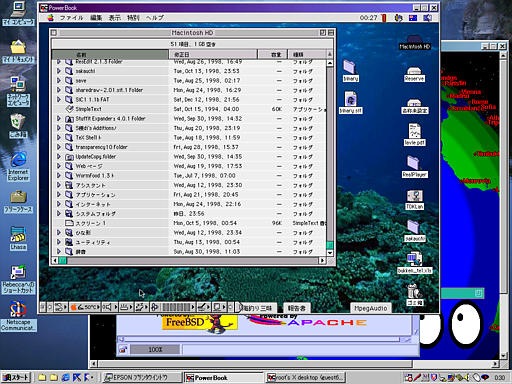Open the Apple menu icon
The height and width of the screenshot is (384, 512).
[x=51, y=18]
